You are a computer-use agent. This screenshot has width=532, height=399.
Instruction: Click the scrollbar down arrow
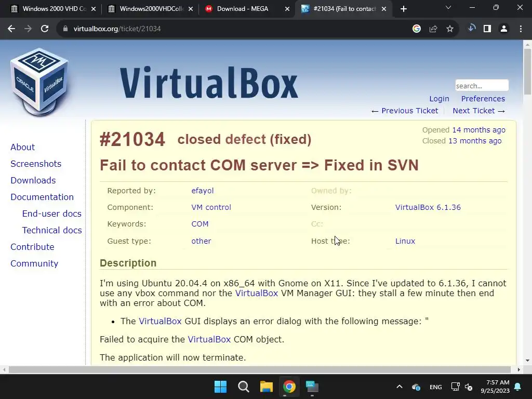click(x=527, y=361)
